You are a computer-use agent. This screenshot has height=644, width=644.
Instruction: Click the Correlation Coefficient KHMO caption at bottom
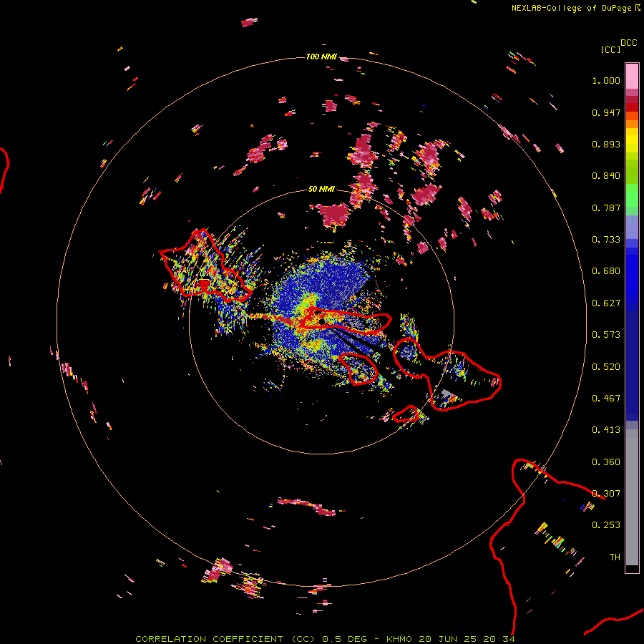[x=325, y=639]
